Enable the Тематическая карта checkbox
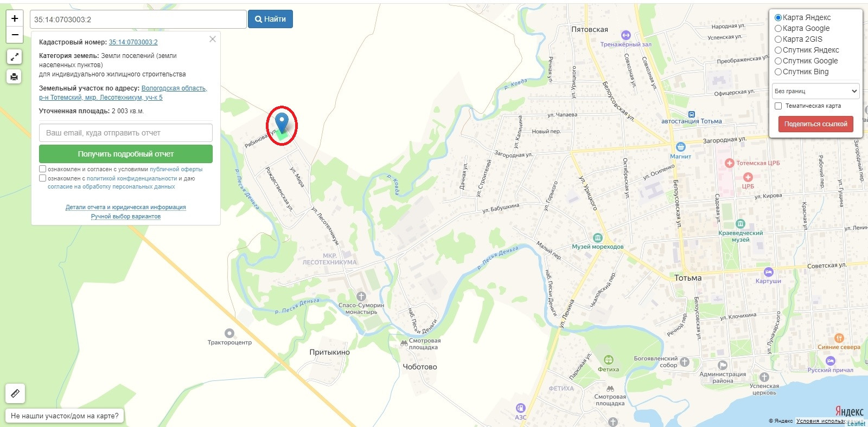 pos(778,106)
